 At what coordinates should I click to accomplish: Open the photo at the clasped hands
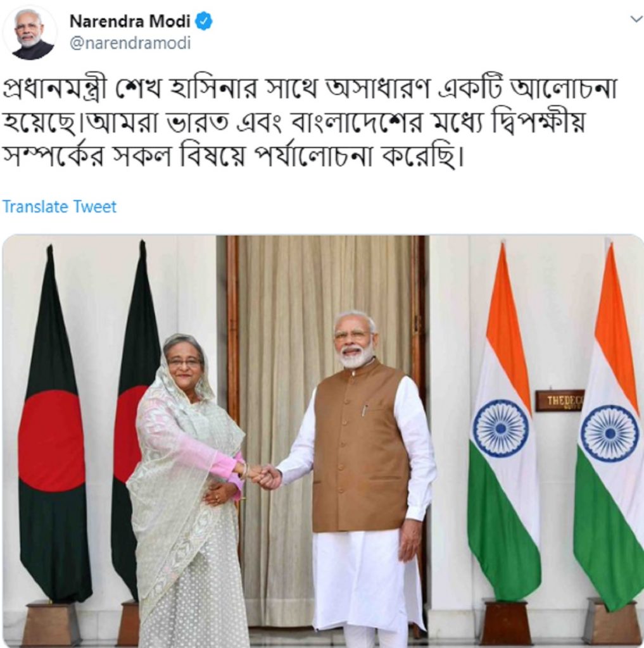point(264,476)
